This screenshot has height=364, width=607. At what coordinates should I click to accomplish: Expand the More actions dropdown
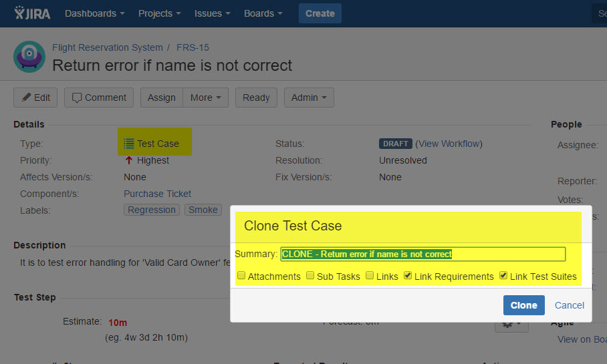coord(205,98)
